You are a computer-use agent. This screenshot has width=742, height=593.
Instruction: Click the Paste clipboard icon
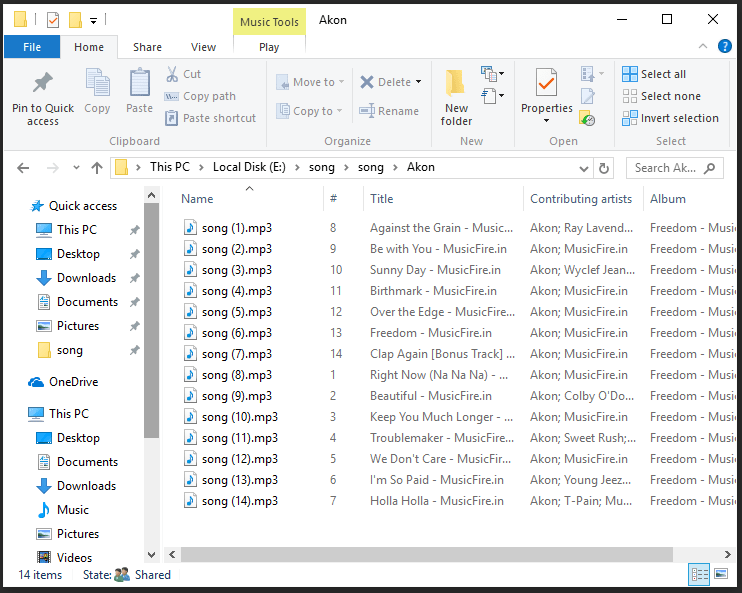[x=140, y=83]
